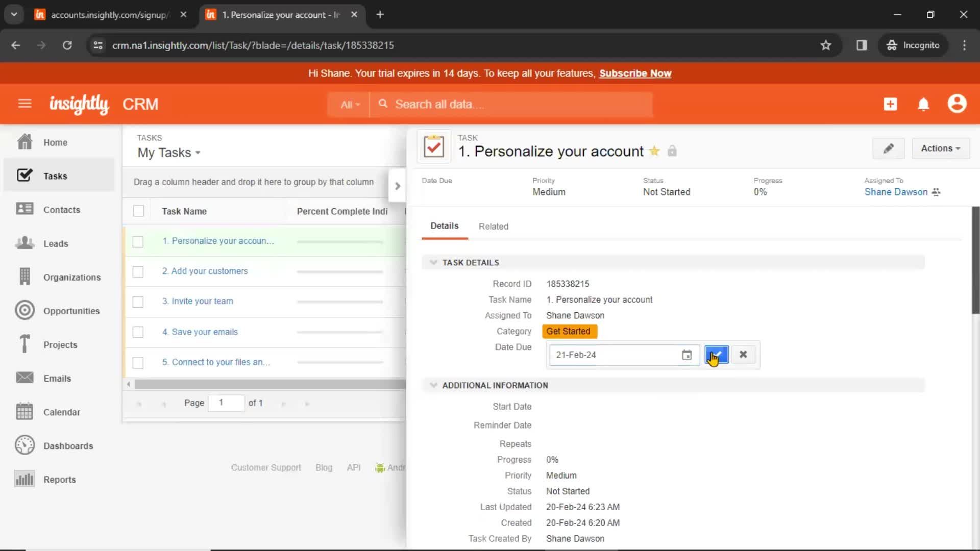Confirm the Date Due with the checkmark
The height and width of the screenshot is (551, 980).
point(717,355)
